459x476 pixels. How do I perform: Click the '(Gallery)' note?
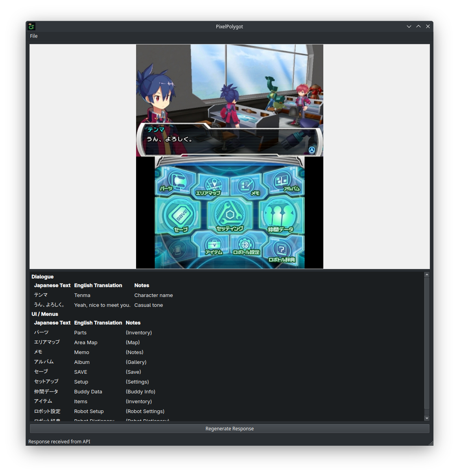point(136,362)
